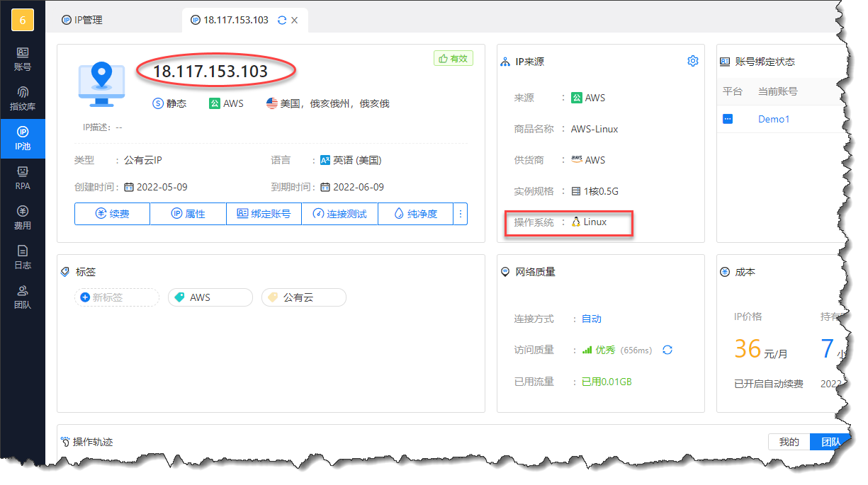Go to RPA in sidebar

tap(23, 178)
